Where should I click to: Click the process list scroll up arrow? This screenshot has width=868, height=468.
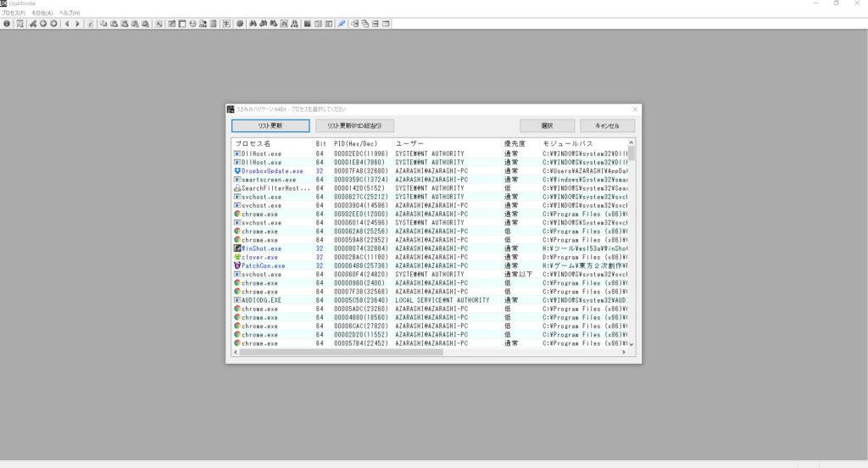[x=631, y=143]
